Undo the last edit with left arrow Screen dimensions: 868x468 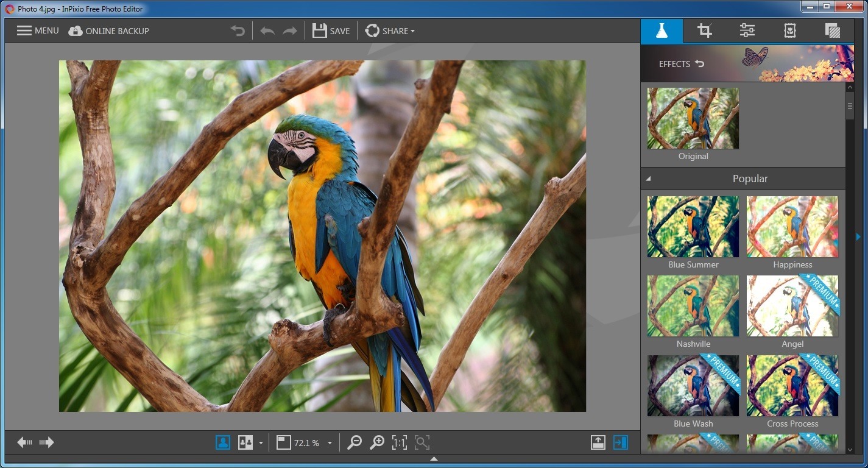point(267,31)
